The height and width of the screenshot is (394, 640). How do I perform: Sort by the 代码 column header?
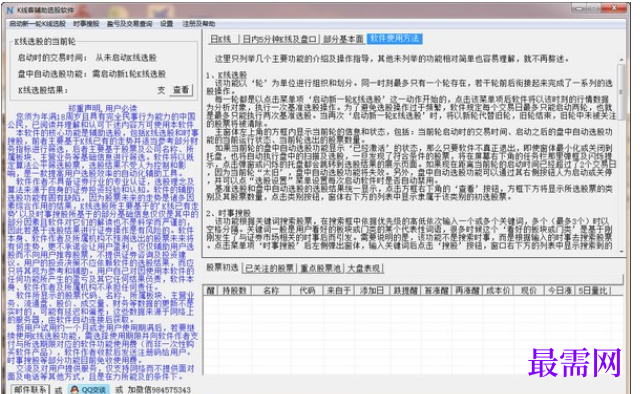click(307, 291)
